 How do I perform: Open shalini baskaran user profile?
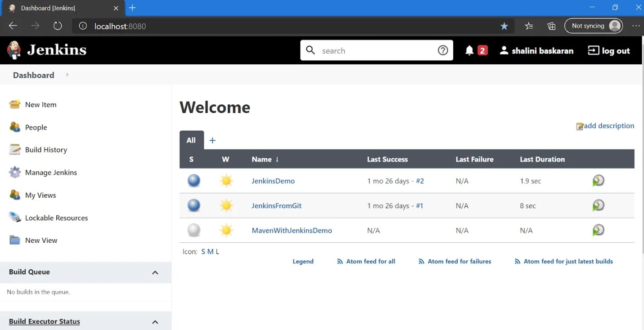pyautogui.click(x=536, y=50)
